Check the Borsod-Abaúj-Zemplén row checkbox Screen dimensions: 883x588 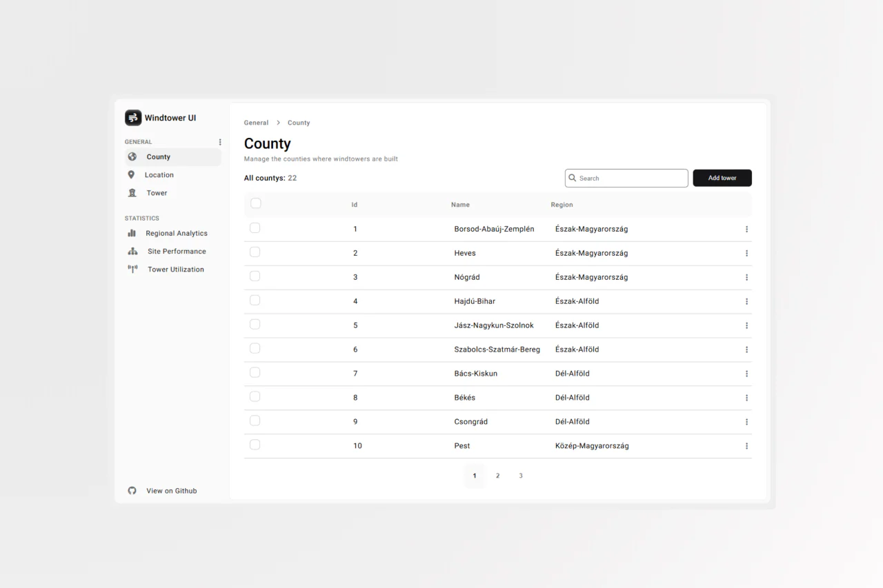click(255, 228)
